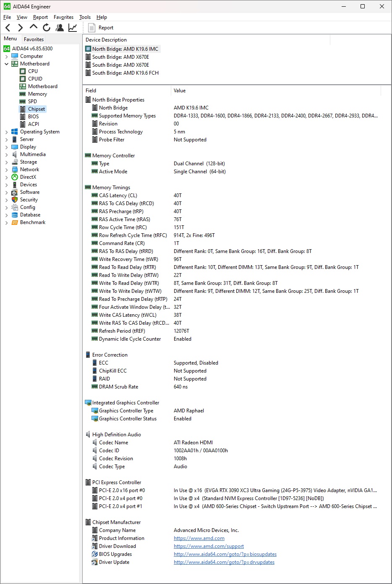This screenshot has height=584, width=392.
Task: Switch to the Menu tab
Action: pos(10,39)
